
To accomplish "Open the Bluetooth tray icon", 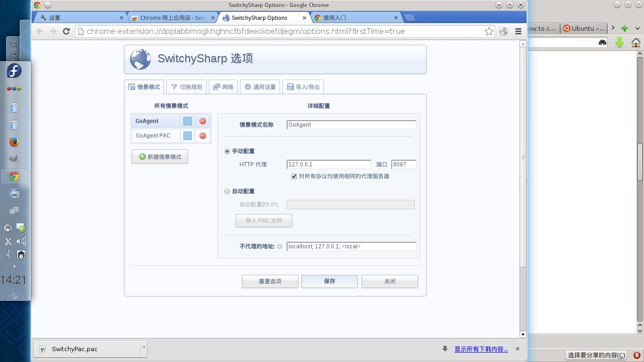I will tap(8, 255).
